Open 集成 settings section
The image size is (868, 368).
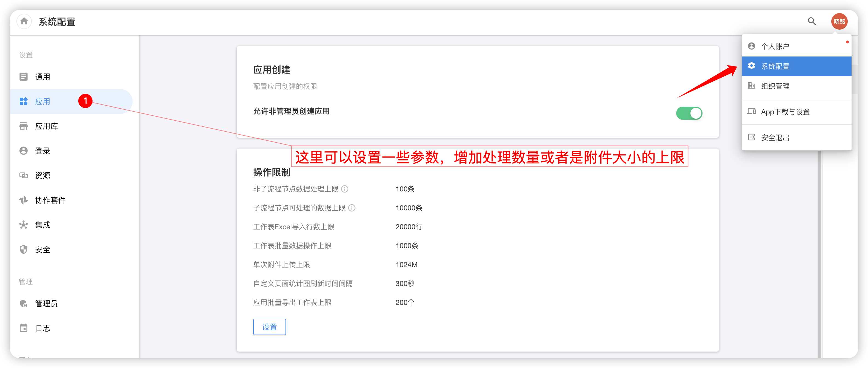[42, 225]
